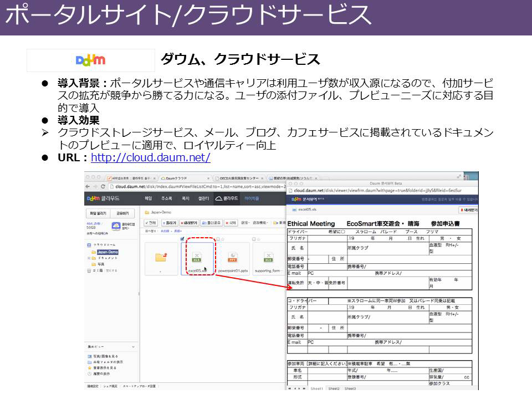
Task: Click the 전체 select-all toolbar button
Action: (151, 223)
